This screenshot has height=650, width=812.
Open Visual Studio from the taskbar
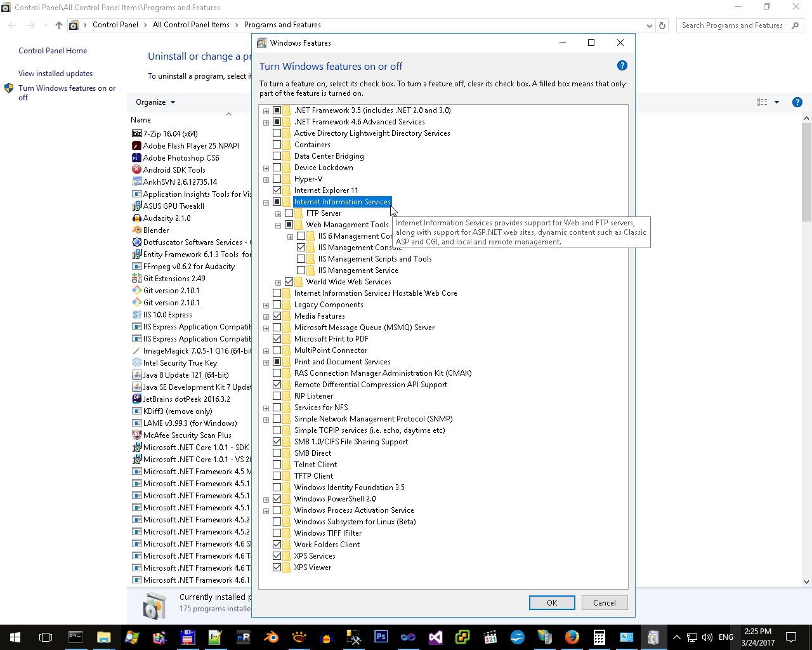pos(435,637)
